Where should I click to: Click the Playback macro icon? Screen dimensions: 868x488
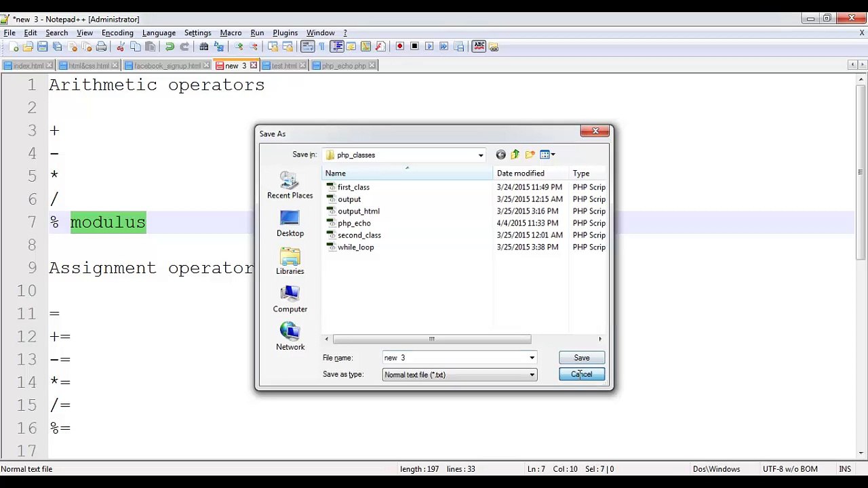[430, 47]
